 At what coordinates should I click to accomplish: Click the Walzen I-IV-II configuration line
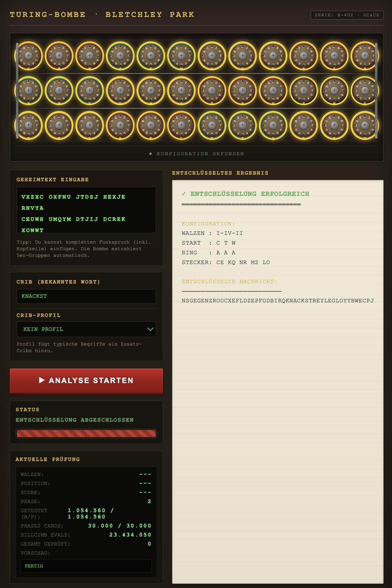click(x=212, y=233)
